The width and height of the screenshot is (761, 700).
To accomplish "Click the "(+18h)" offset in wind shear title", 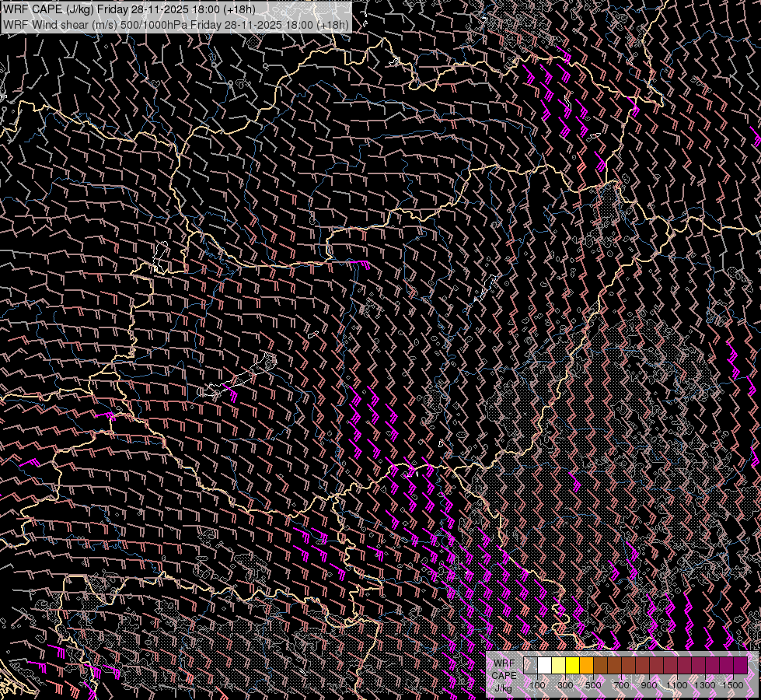I will click(332, 24).
